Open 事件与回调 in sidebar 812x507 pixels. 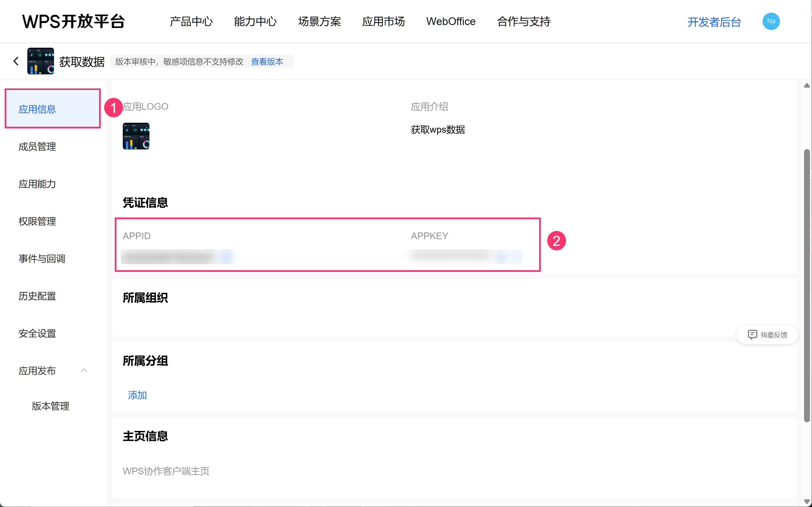coord(42,259)
